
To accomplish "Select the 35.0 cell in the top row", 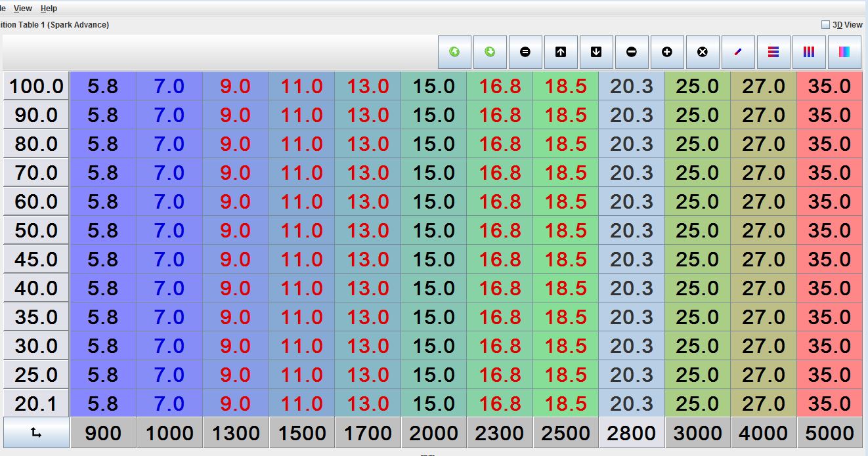I will [x=829, y=86].
